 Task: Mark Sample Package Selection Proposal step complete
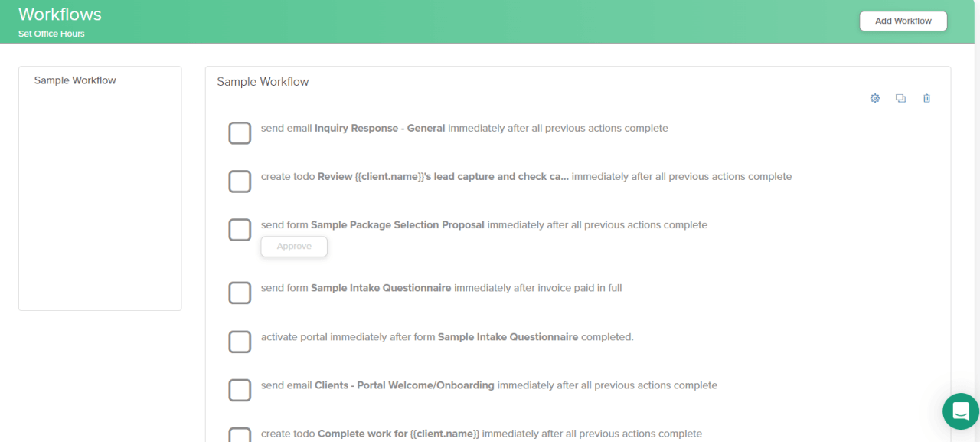(x=240, y=229)
